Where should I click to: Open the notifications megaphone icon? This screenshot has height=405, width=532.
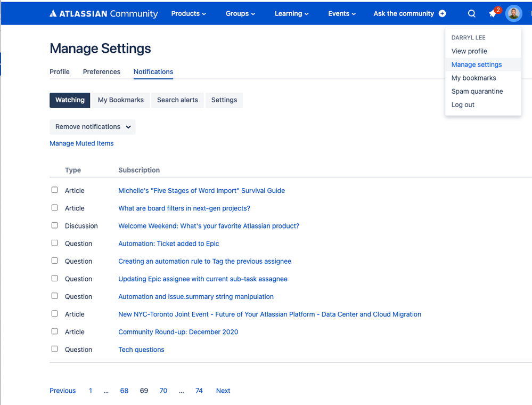[x=493, y=13]
